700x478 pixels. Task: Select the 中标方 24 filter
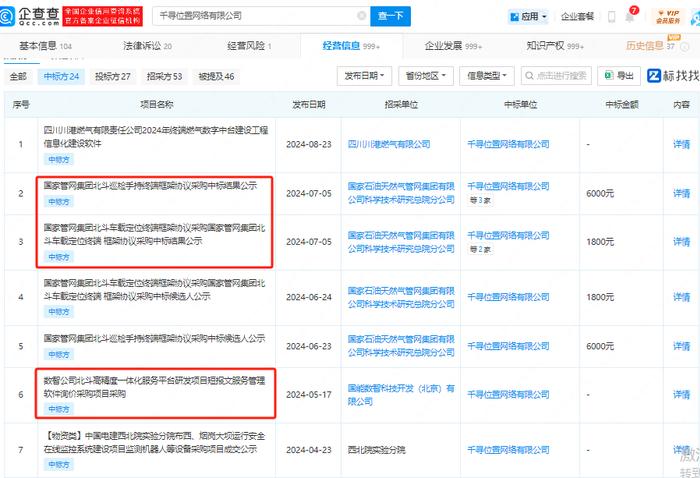tap(61, 76)
